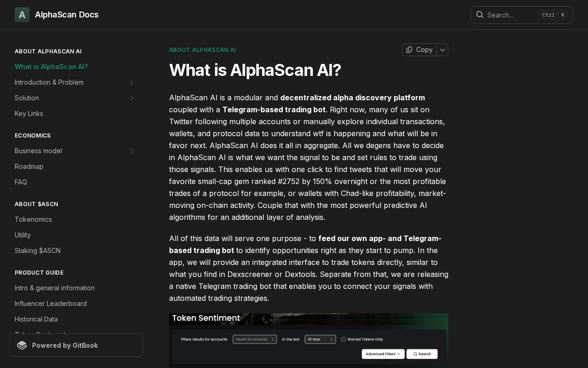Click the Powered by GitBook button

[x=76, y=345]
